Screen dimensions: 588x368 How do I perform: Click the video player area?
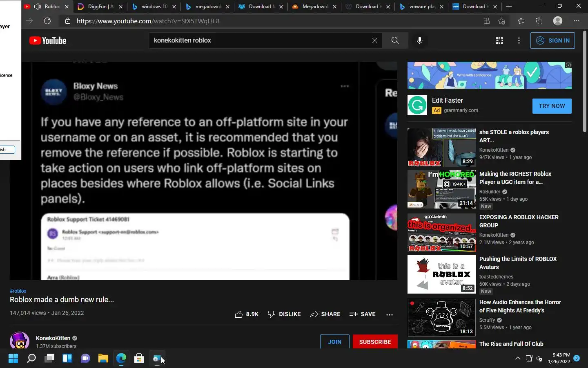click(x=203, y=171)
